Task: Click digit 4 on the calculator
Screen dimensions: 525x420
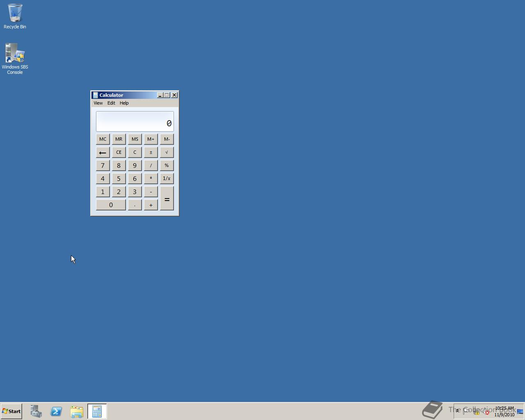Action: point(103,178)
